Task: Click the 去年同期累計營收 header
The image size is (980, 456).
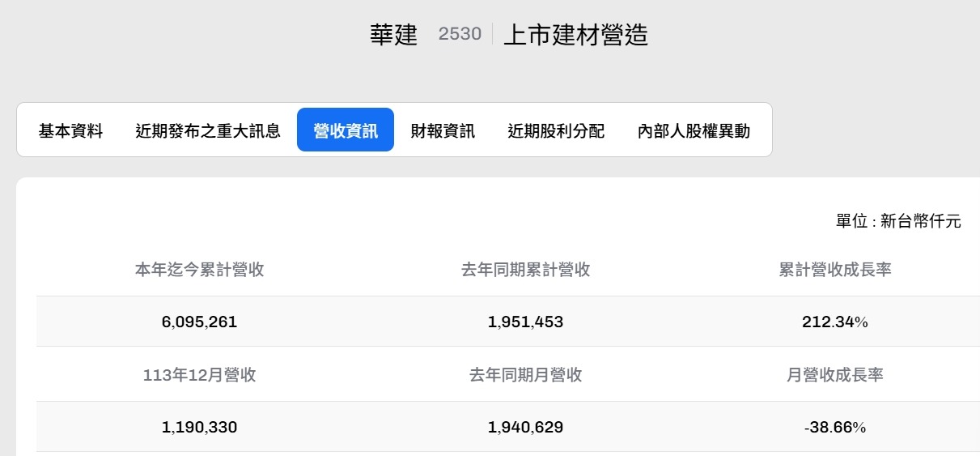Action: point(526,270)
